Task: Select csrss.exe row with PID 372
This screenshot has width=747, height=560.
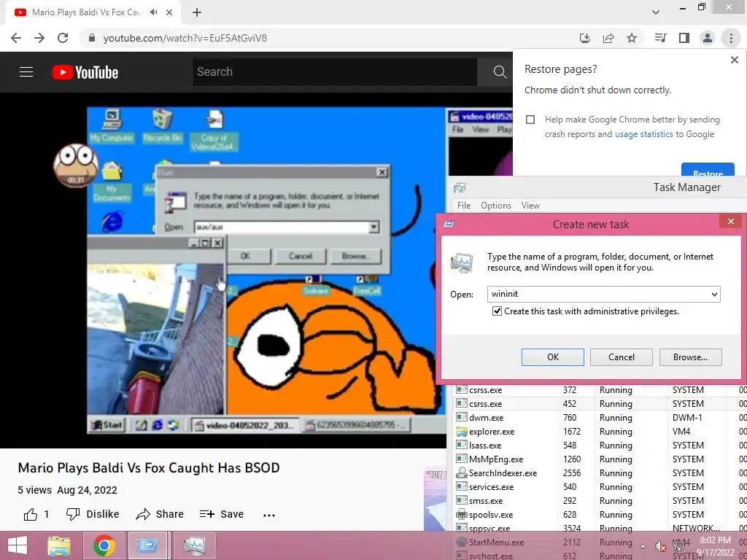Action: point(600,390)
